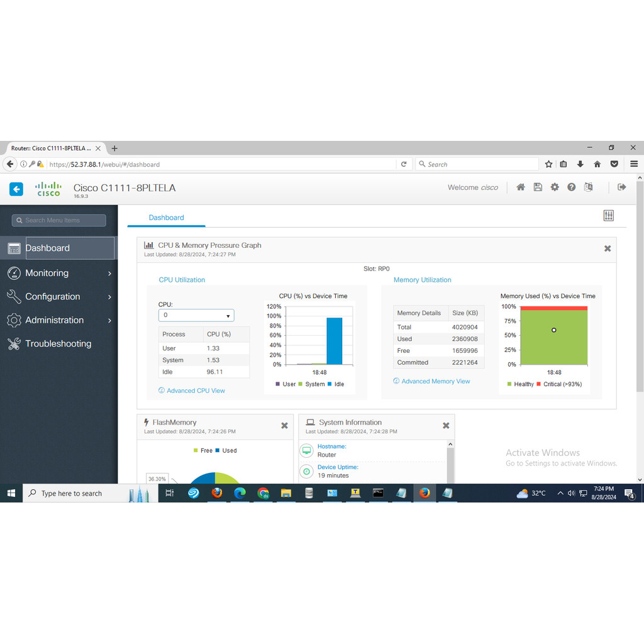Select the Dashboard tab

point(166,217)
